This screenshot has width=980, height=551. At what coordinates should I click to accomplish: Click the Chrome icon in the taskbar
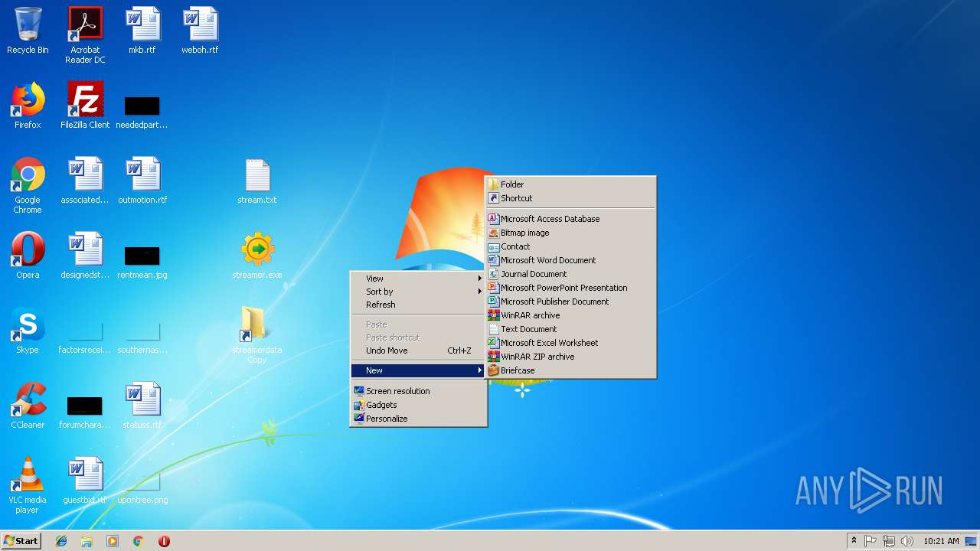click(x=138, y=541)
